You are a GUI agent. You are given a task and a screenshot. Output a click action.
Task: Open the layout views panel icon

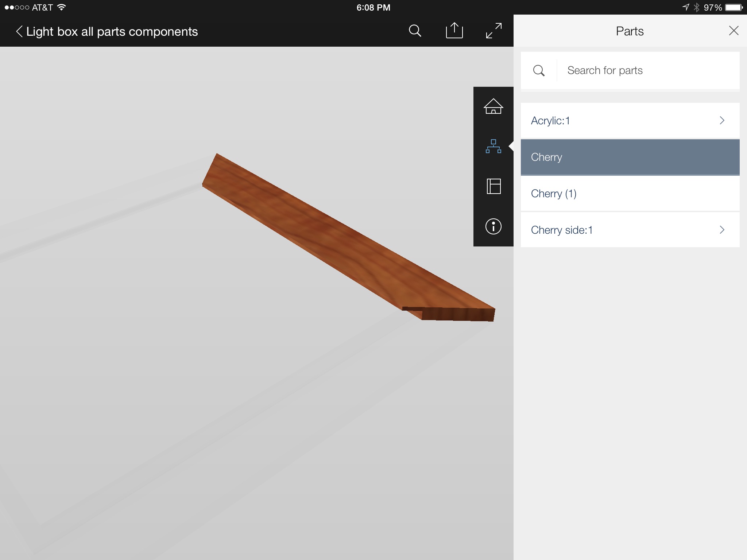493,186
